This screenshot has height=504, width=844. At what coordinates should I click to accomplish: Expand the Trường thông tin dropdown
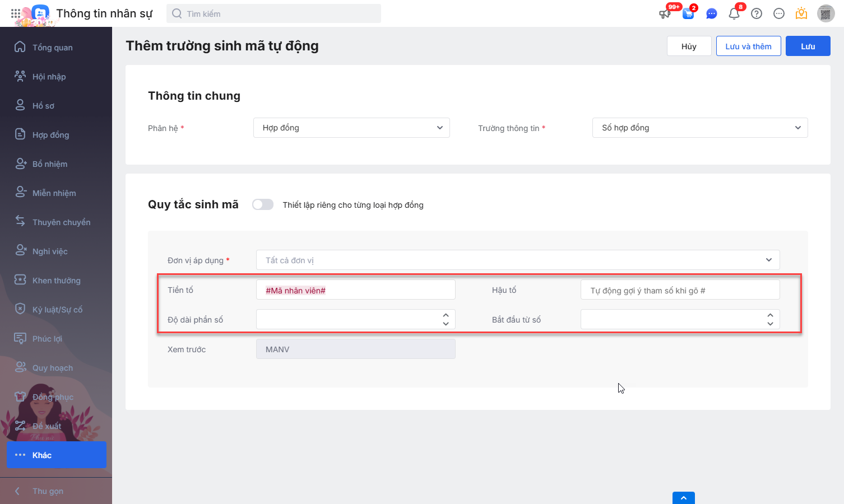tap(699, 128)
